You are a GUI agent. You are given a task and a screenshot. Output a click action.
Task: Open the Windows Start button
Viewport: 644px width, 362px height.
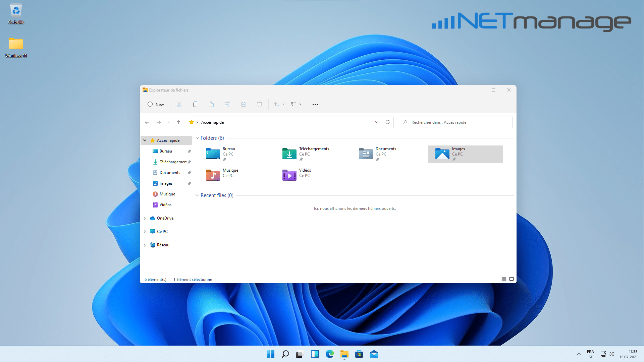tap(270, 354)
